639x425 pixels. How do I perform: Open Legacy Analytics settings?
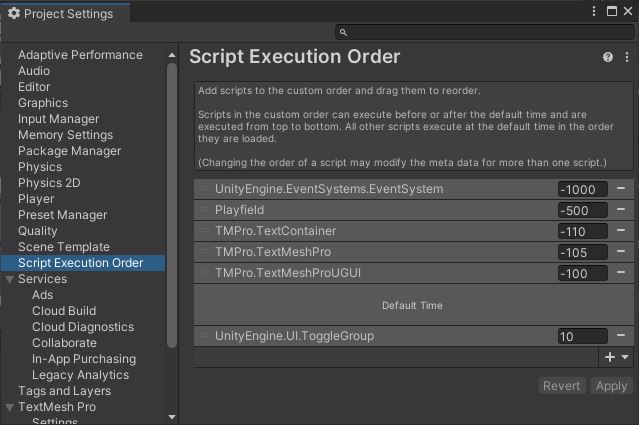(80, 375)
